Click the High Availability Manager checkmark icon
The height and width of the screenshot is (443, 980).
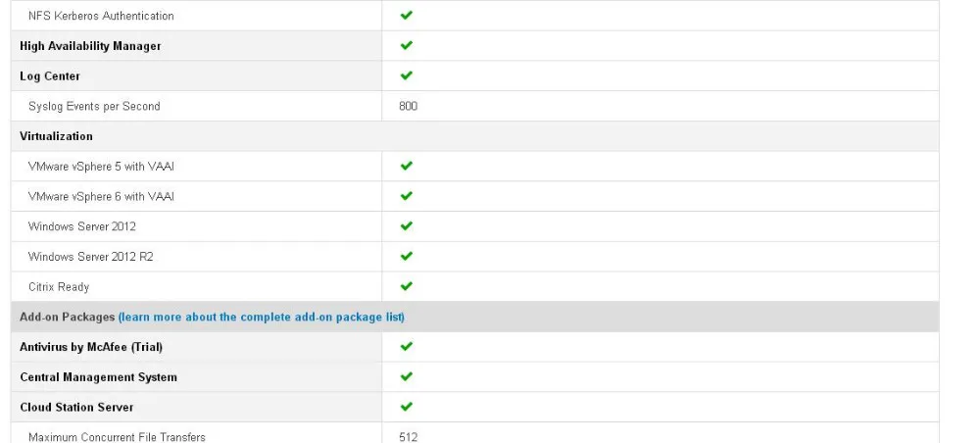coord(407,45)
